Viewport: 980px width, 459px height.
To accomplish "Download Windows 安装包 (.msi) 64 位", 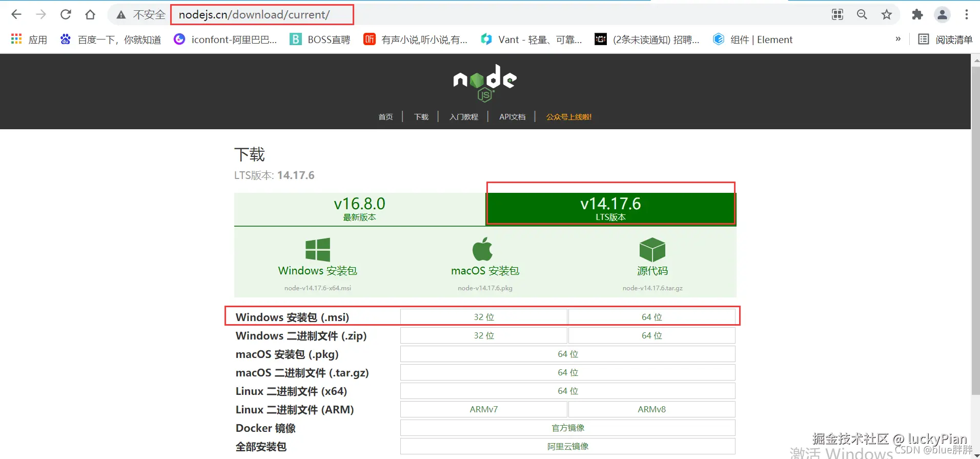I will [652, 317].
